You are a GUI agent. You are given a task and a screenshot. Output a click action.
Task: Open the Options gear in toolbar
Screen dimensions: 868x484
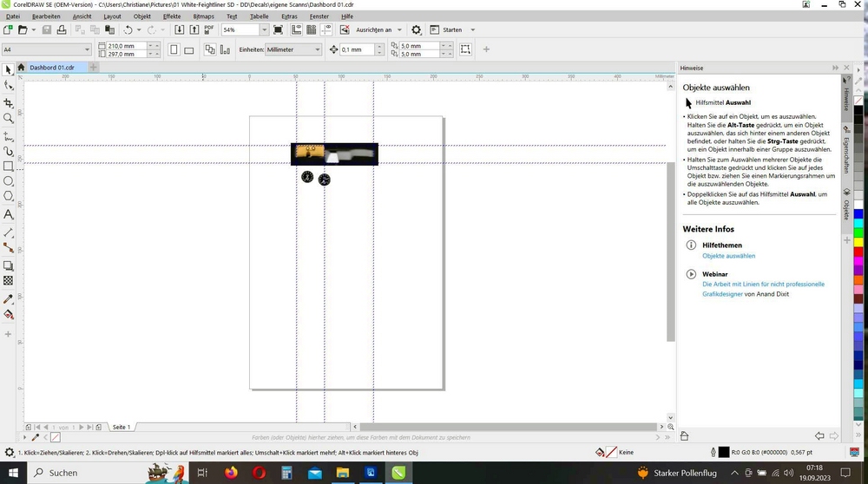[x=417, y=29]
